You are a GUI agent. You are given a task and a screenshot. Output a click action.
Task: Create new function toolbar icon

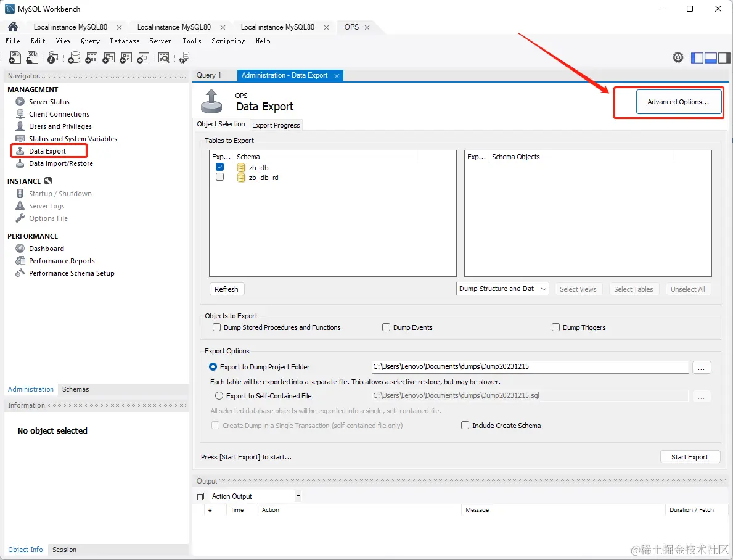click(143, 57)
